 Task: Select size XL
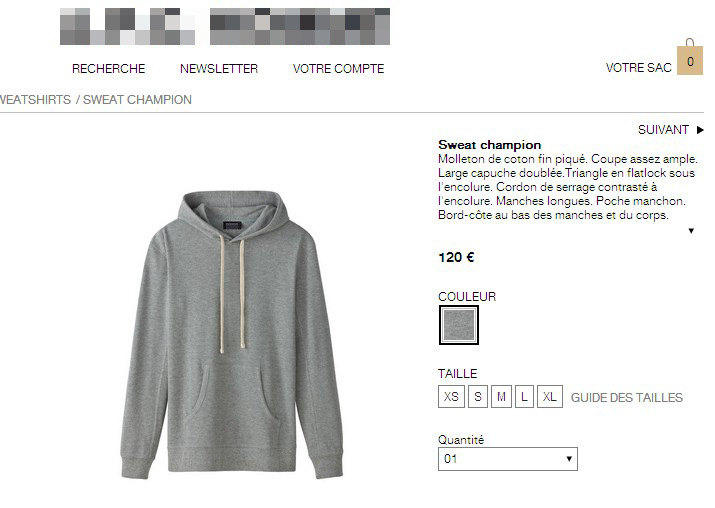tap(549, 397)
